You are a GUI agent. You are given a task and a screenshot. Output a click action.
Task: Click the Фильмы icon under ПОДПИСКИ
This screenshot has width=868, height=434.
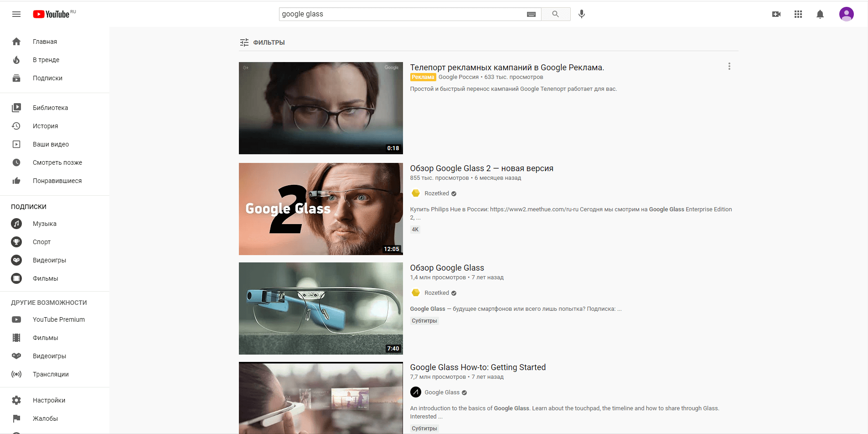coord(16,278)
